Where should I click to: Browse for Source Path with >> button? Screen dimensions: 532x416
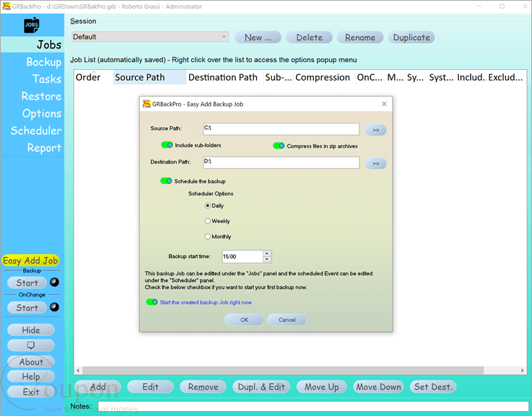tap(376, 130)
